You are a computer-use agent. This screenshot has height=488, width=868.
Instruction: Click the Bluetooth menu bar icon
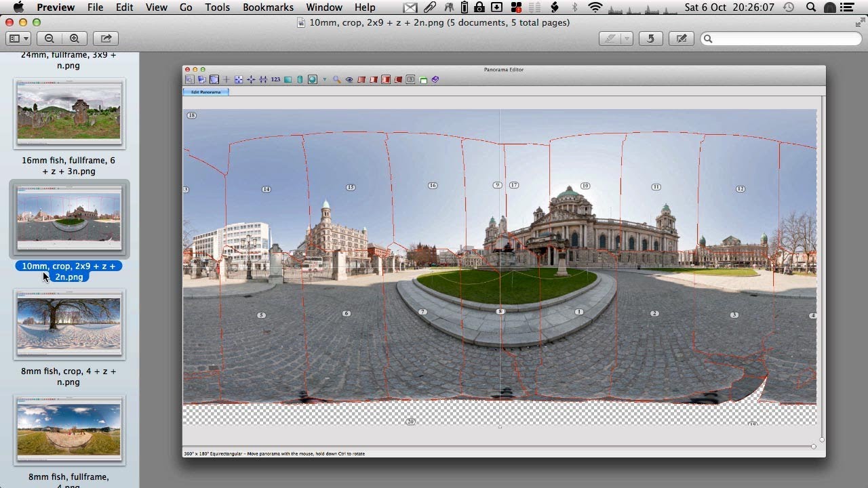click(575, 7)
